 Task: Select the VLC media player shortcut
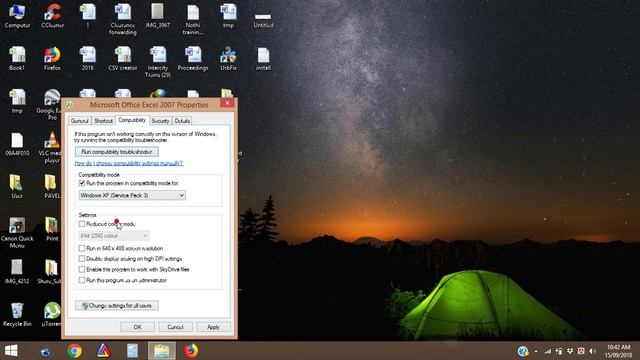[52, 148]
